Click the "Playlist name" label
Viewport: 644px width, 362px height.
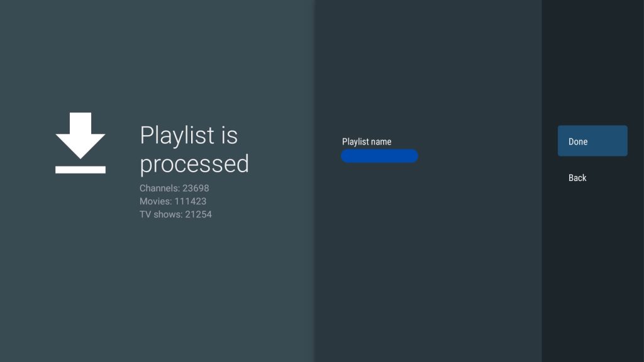(x=367, y=141)
